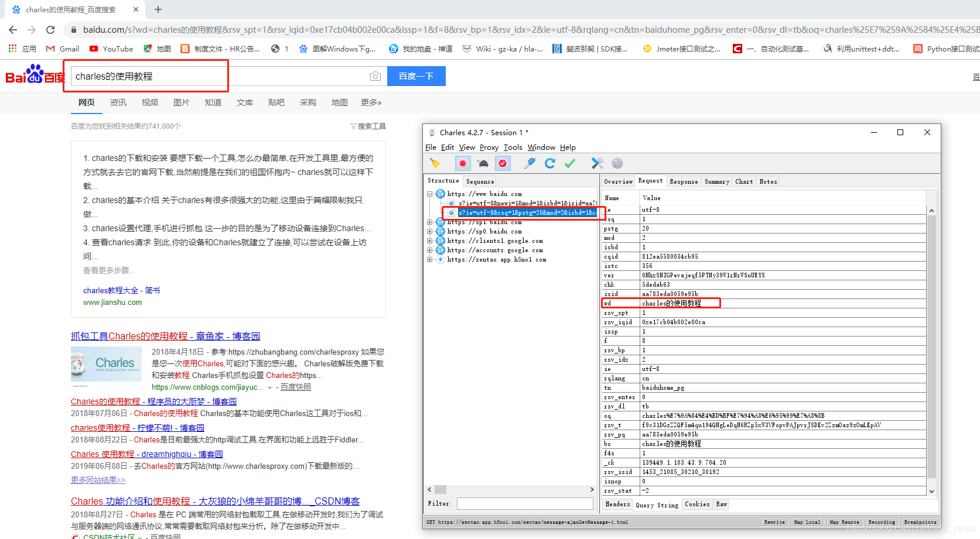Open the Gmail bookmark
The image size is (980, 539).
pos(62,49)
